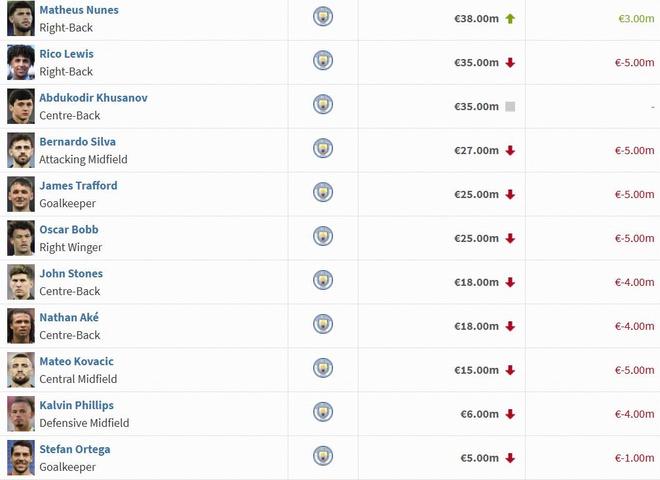The image size is (660, 480).
Task: Click Mateo Kovacic portrait thumbnail
Action: [21, 369]
